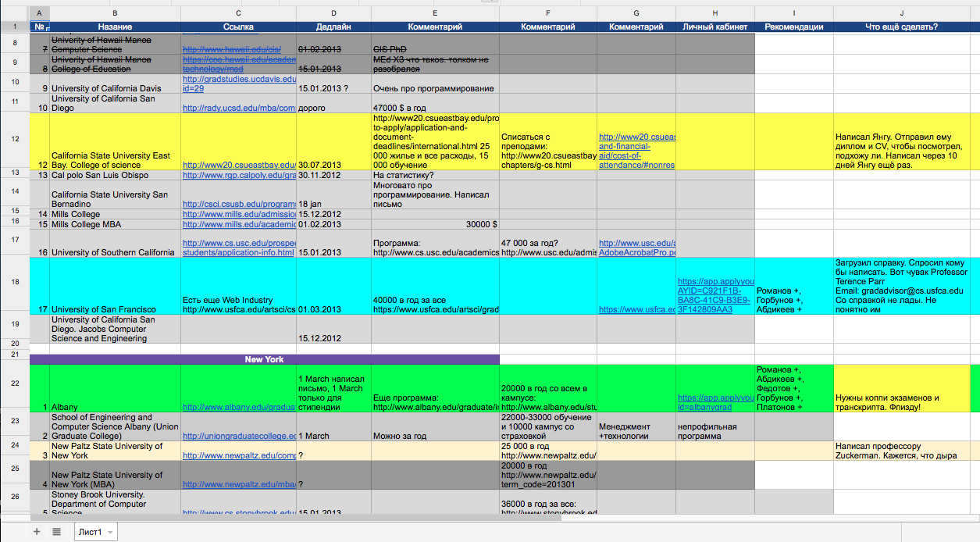Select the Личный кабинет header cell

(x=715, y=27)
